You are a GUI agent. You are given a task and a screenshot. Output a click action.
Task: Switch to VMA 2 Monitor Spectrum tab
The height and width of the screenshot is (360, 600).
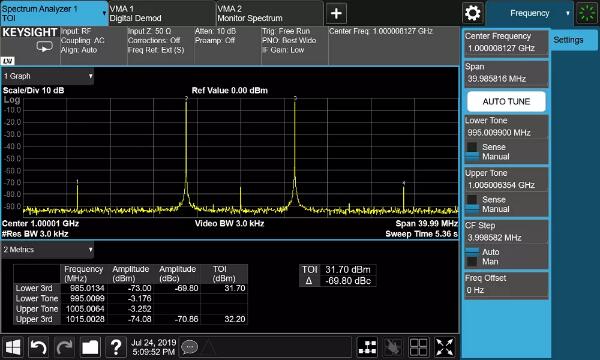[x=269, y=13]
